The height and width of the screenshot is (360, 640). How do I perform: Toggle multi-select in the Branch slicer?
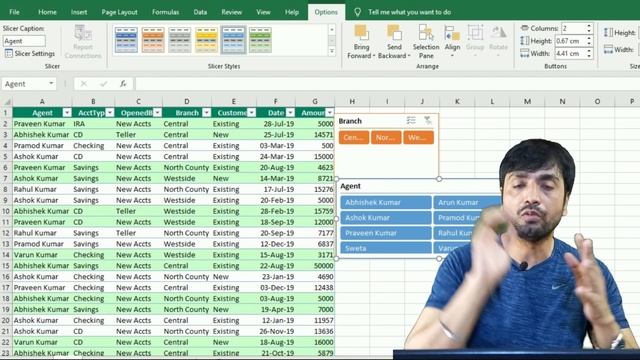411,120
